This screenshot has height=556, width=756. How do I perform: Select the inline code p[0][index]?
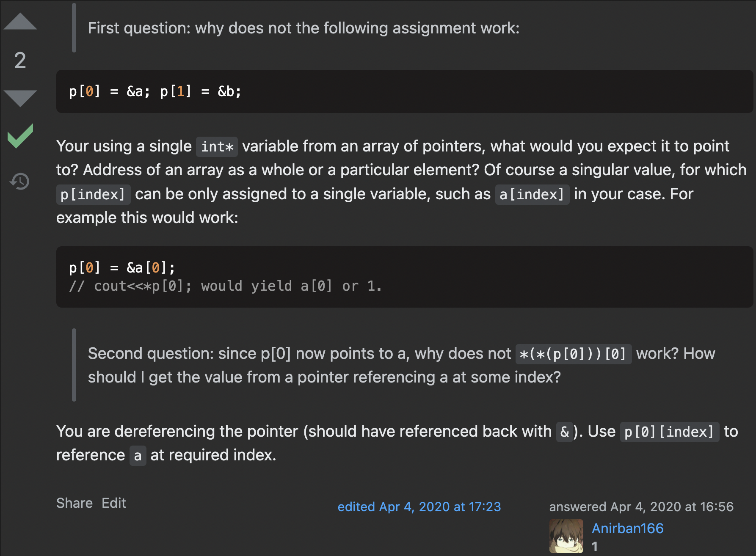669,432
